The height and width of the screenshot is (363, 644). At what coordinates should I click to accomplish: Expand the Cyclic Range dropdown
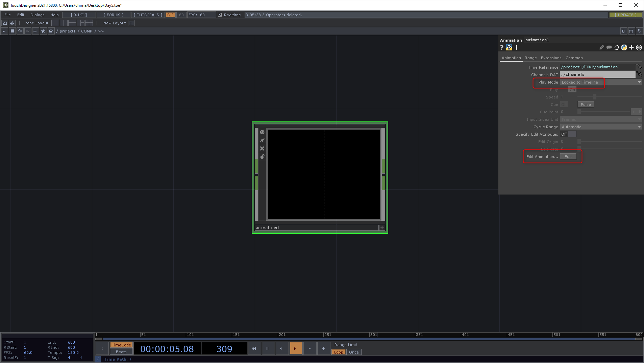pos(601,127)
